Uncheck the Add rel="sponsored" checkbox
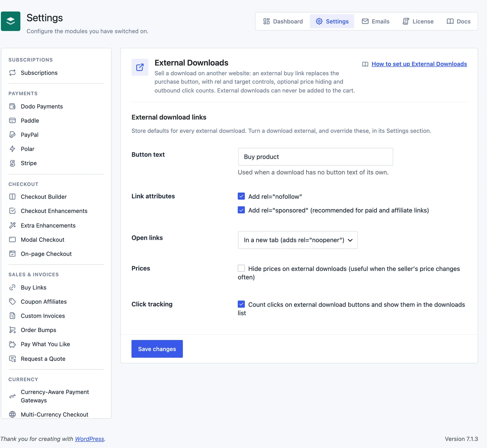 (x=241, y=210)
